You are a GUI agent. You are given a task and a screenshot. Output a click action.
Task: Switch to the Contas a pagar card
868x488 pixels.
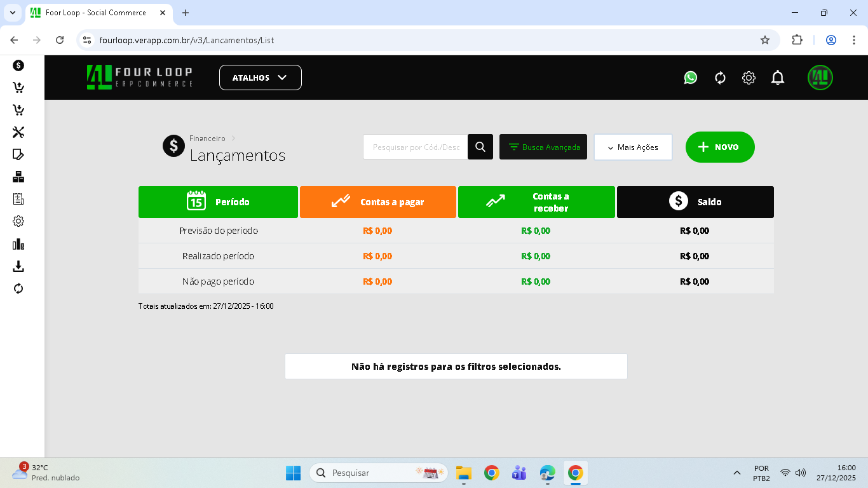click(377, 201)
